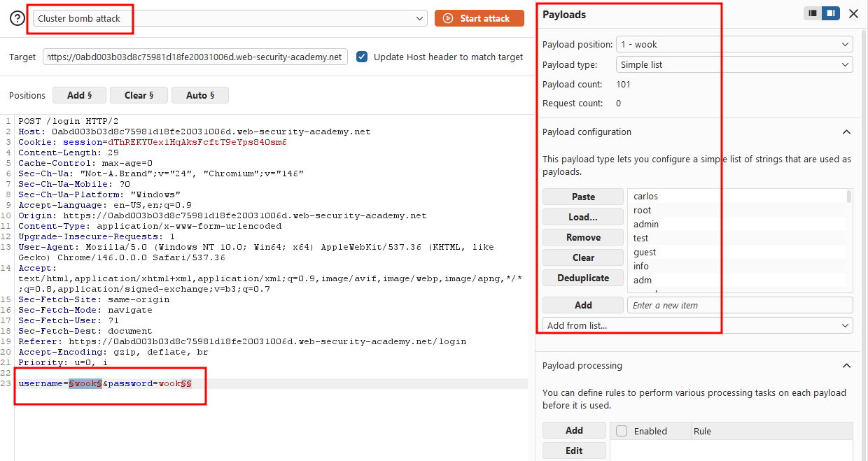
Task: Open the help question mark icon
Action: point(17,19)
